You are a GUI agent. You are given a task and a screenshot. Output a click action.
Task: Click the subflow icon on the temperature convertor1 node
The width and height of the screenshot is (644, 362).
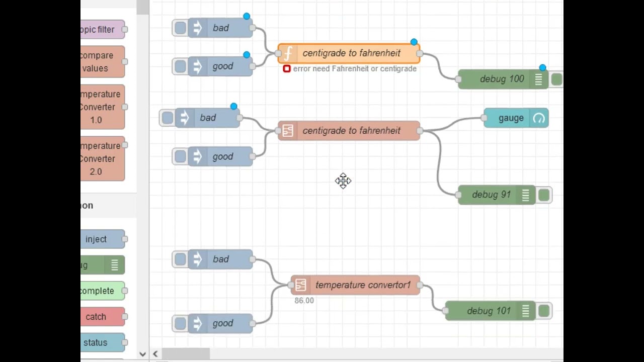(300, 285)
